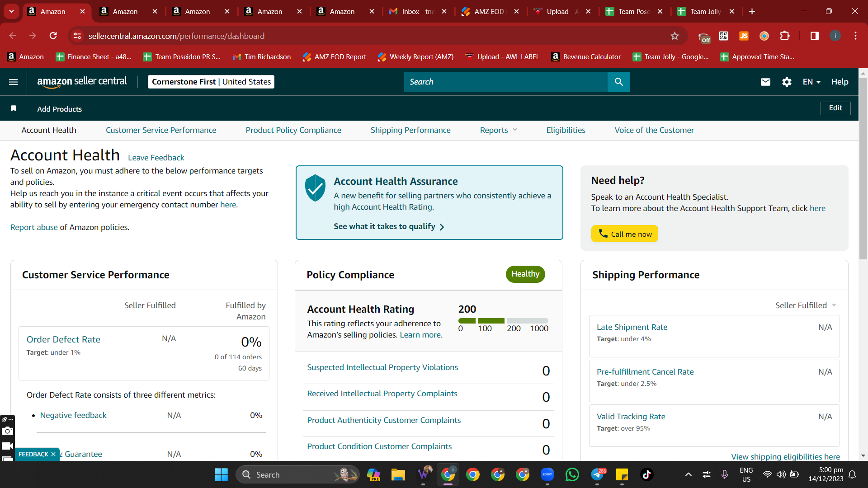Select Cornerstone First account switcher

pyautogui.click(x=211, y=82)
